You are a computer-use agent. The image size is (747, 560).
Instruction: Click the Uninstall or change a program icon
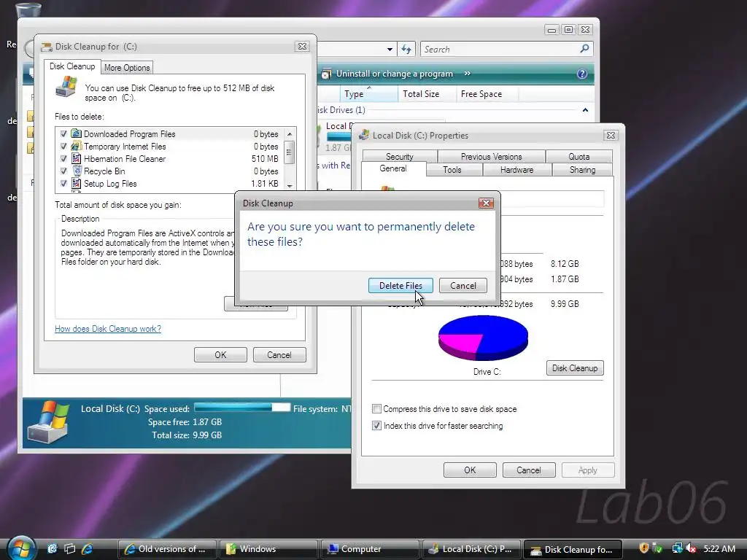pyautogui.click(x=326, y=74)
